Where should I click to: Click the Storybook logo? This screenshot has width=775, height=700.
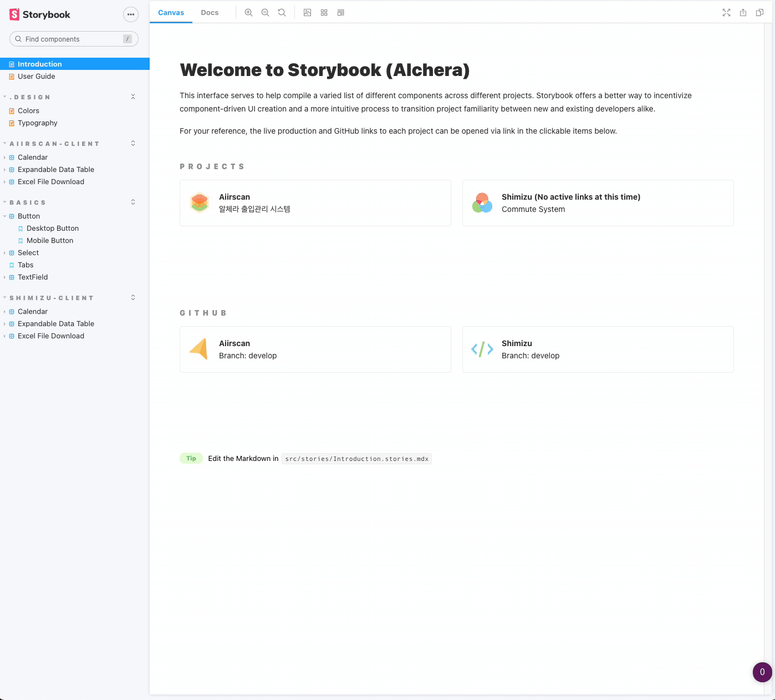40,14
